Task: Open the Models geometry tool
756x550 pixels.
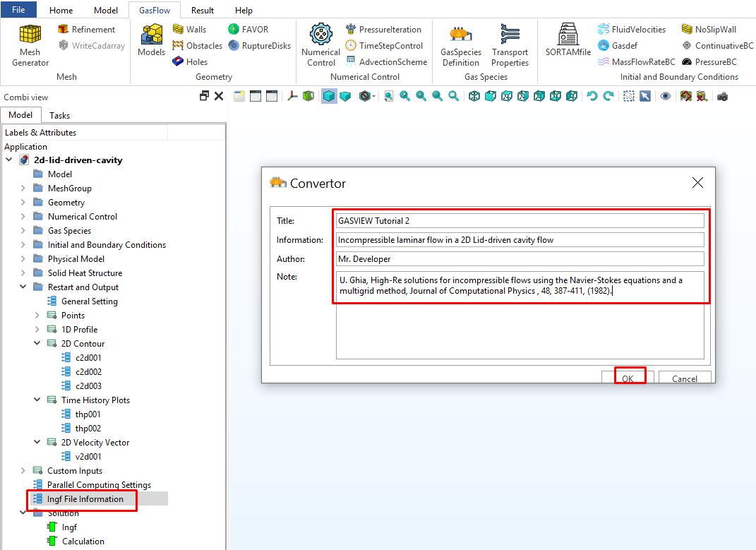Action: pyautogui.click(x=151, y=40)
